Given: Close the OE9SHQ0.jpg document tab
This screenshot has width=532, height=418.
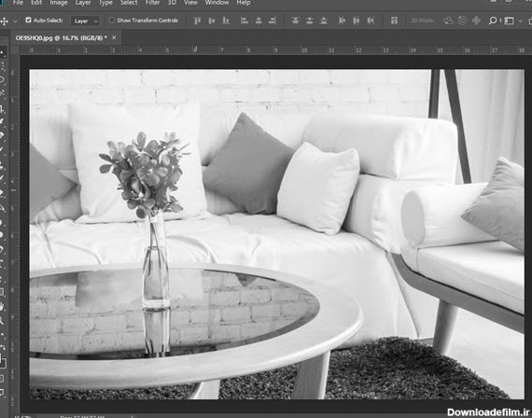Looking at the screenshot, I should pyautogui.click(x=114, y=37).
